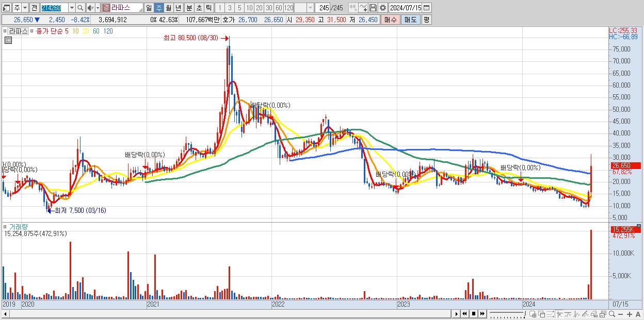Open the calendar date picker icon
Image resolution: width=644 pixels, height=320 pixels.
coord(427,8)
